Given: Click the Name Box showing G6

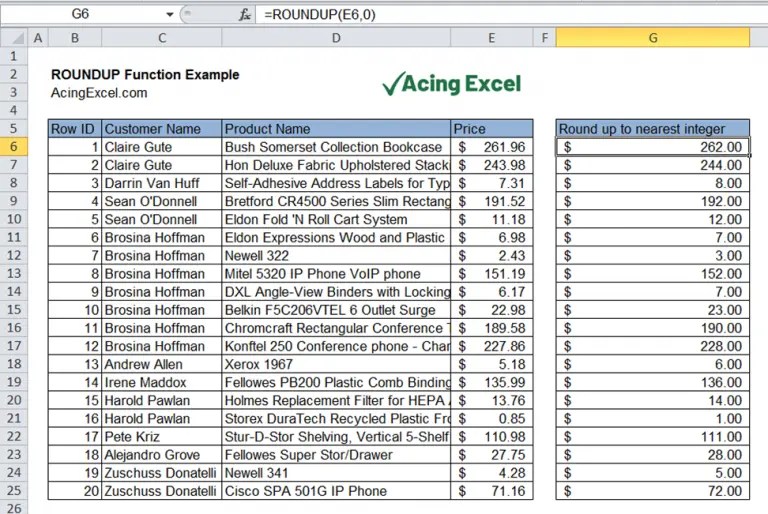Looking at the screenshot, I should (81, 14).
